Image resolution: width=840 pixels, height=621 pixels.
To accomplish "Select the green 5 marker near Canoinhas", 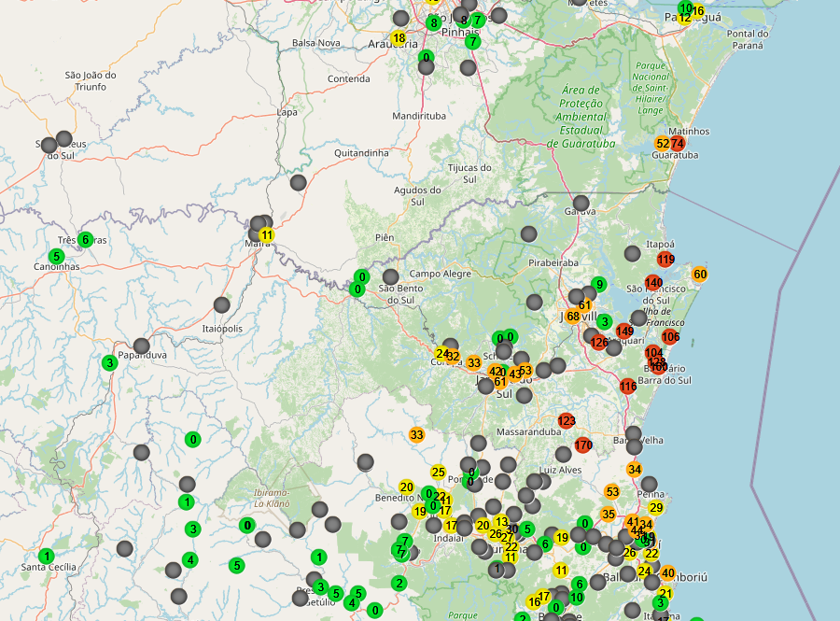I will click(x=56, y=256).
